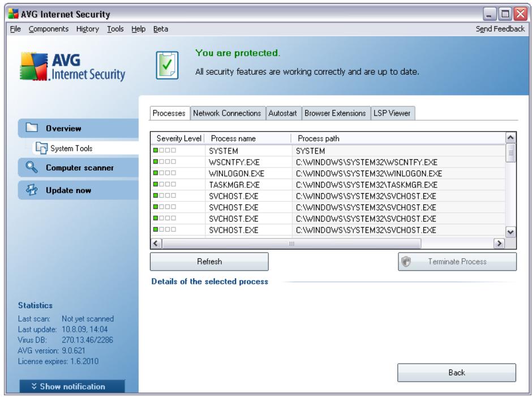Open the History menu

(x=88, y=29)
